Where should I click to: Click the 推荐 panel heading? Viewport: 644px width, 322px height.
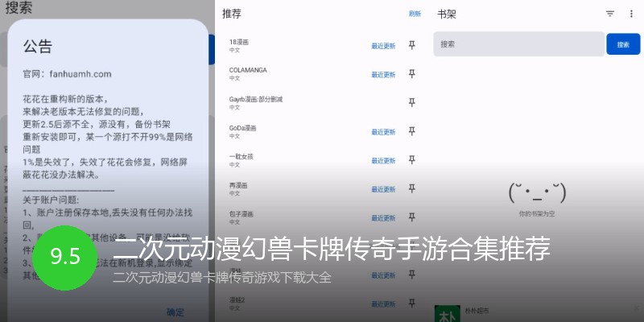point(232,14)
